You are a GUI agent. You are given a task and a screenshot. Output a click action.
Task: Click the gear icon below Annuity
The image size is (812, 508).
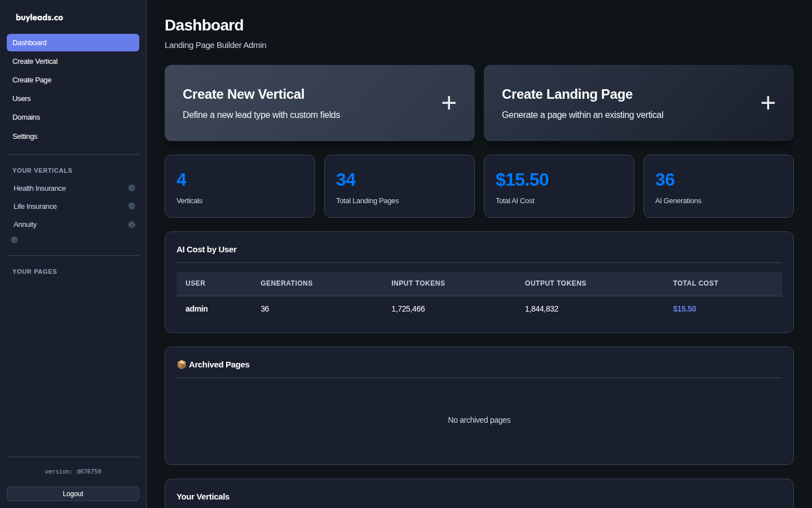14,240
